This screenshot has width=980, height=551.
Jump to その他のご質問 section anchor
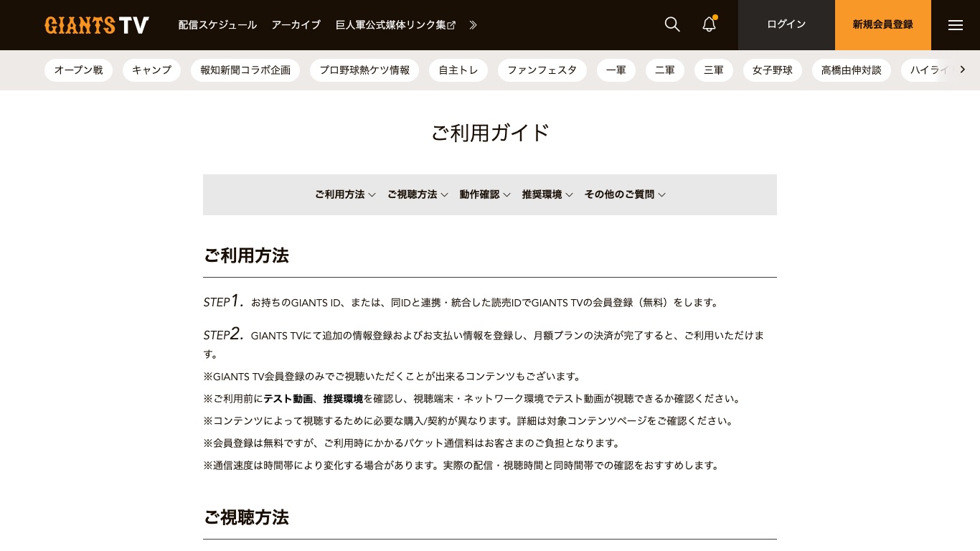[x=625, y=194]
